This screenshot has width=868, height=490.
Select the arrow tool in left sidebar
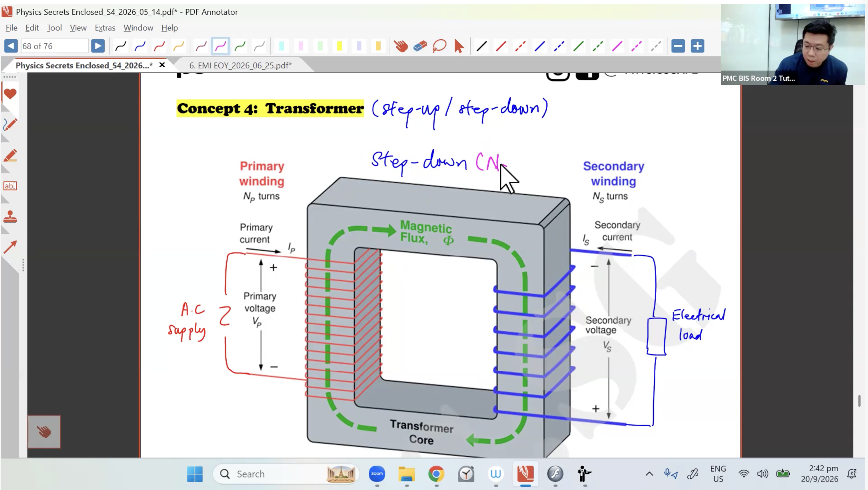pos(10,247)
